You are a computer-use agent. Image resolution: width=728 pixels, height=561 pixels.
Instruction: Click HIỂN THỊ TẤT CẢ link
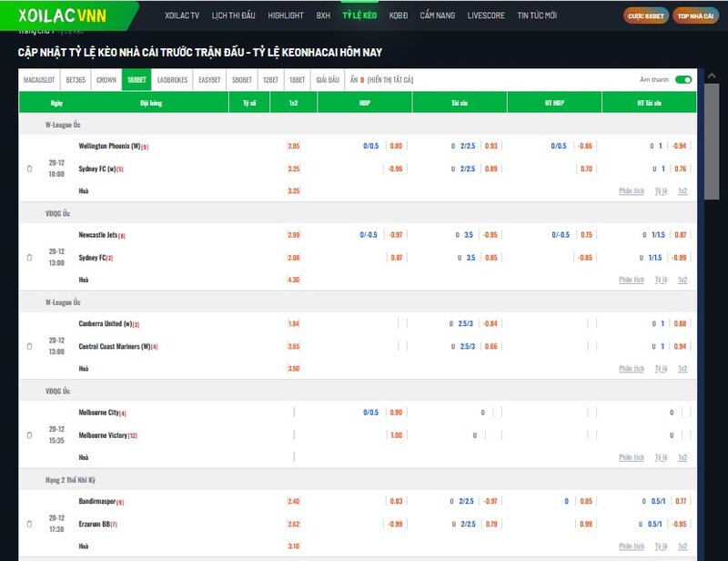pyautogui.click(x=390, y=80)
